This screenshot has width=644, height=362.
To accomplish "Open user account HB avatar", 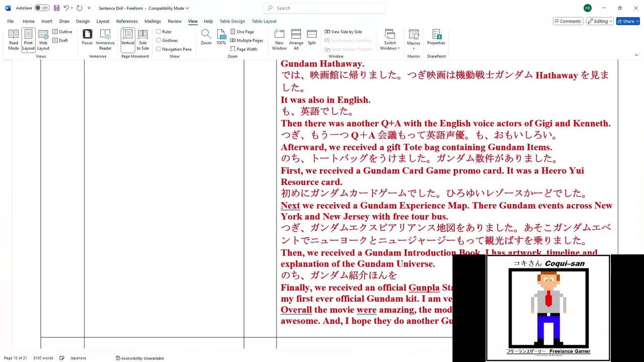I will (588, 8).
